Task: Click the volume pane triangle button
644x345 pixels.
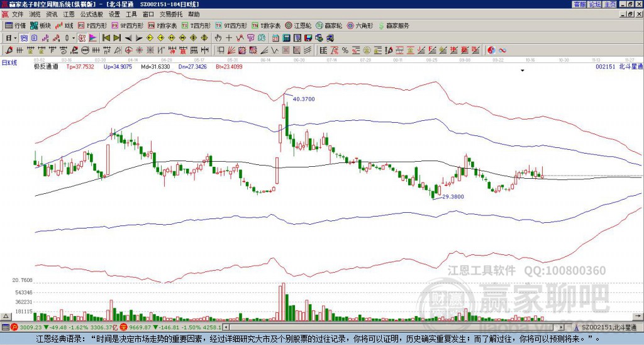Action: tap(6, 316)
